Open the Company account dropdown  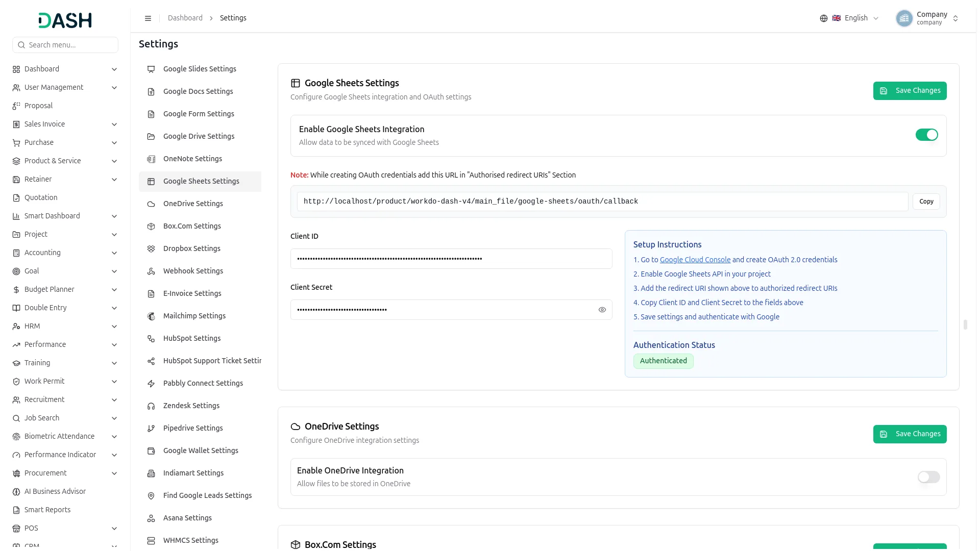click(927, 18)
